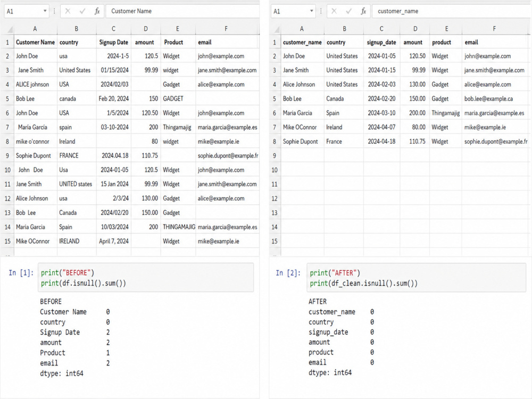Viewport: 532px width, 399px height.
Task: Select row 8 header in right sheet
Action: (x=275, y=142)
